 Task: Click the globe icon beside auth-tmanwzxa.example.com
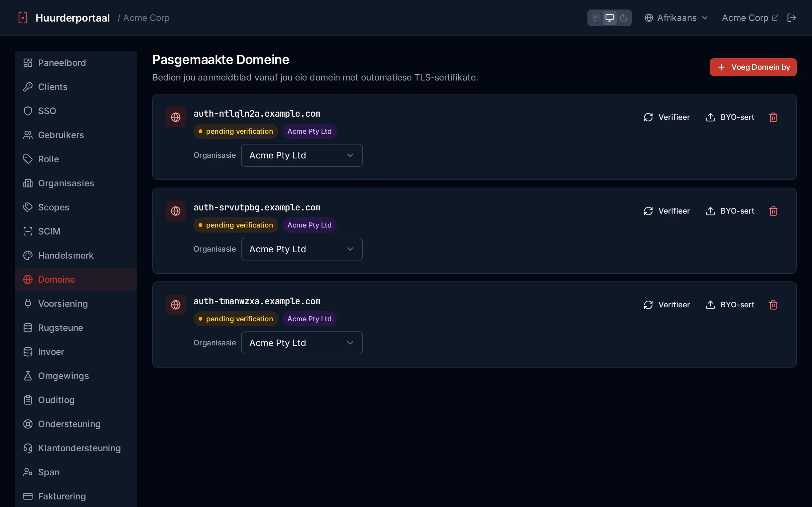point(176,305)
